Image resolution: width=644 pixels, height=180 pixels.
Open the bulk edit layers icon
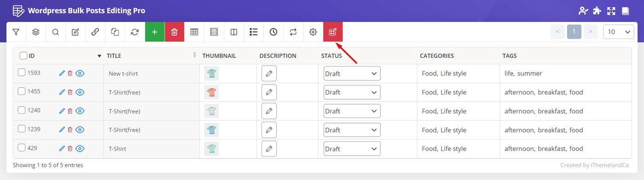(36, 32)
